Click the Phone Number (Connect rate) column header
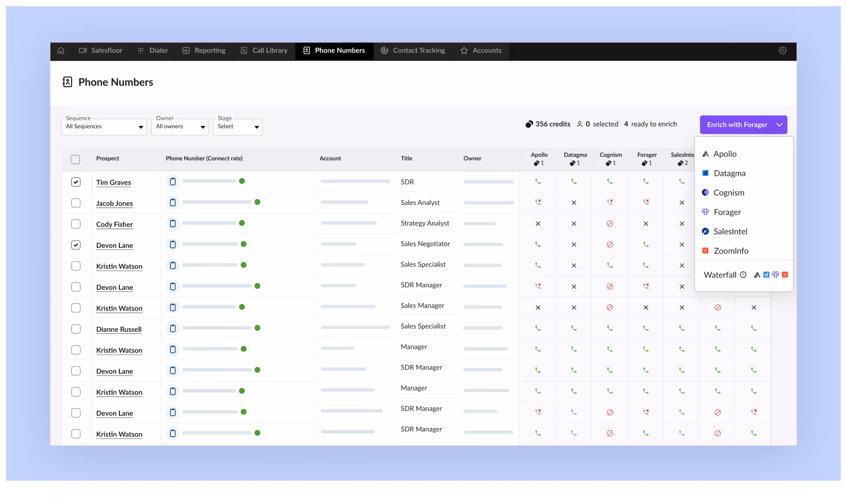This screenshot has width=847, height=504. pyautogui.click(x=204, y=159)
